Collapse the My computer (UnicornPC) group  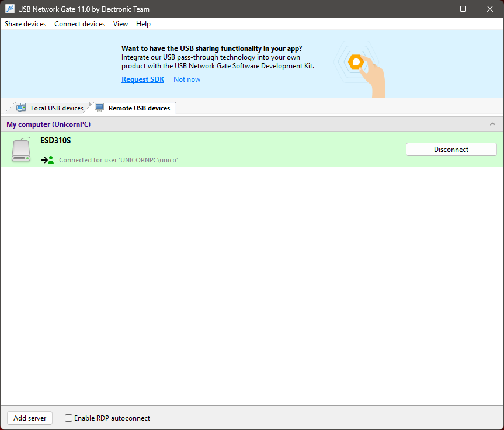pos(492,124)
